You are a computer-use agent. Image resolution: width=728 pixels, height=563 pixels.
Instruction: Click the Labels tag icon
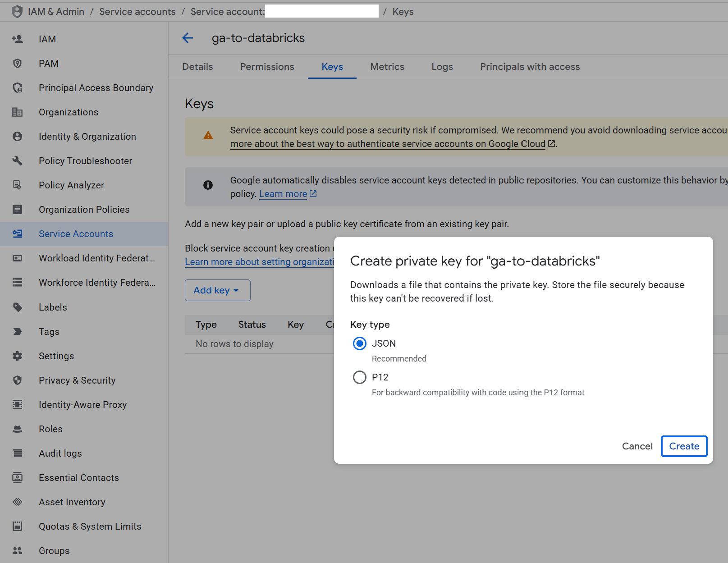point(18,307)
